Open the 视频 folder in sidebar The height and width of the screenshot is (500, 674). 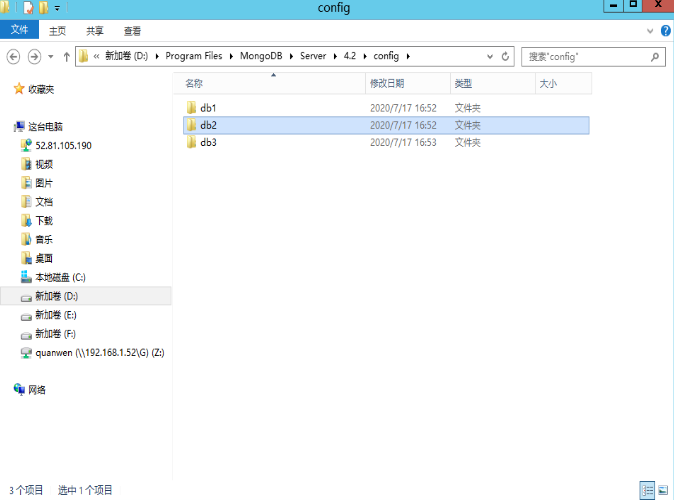click(x=37, y=164)
